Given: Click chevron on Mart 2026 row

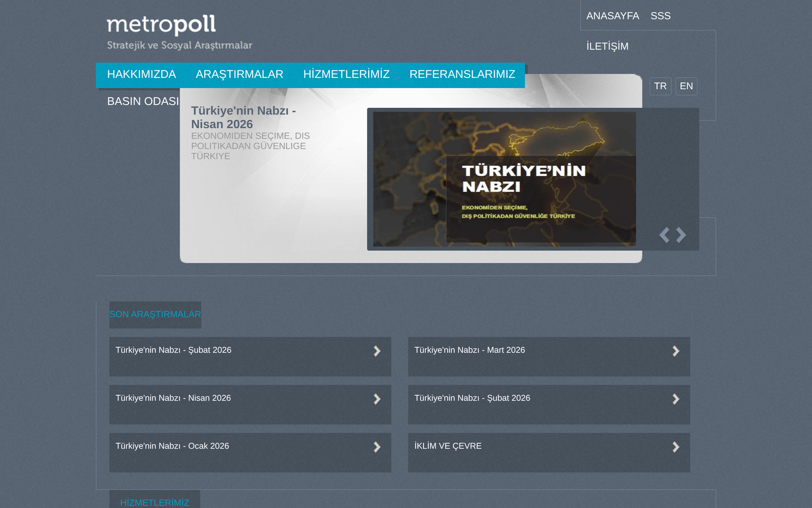Looking at the screenshot, I should (x=676, y=351).
